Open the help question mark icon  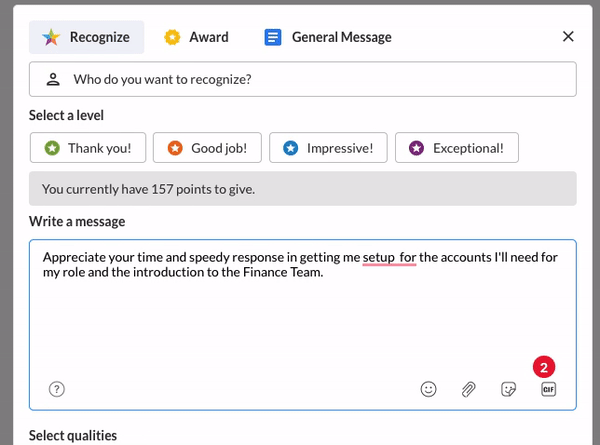pos(57,389)
